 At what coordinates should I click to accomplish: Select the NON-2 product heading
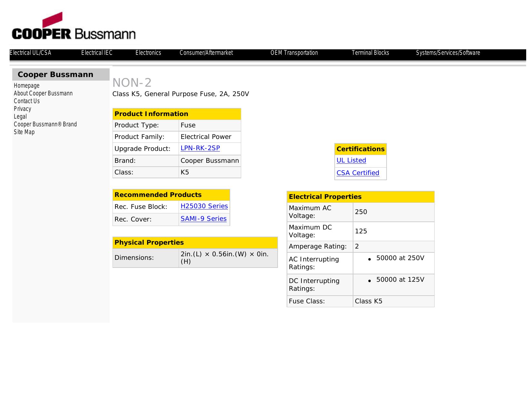pyautogui.click(x=132, y=83)
